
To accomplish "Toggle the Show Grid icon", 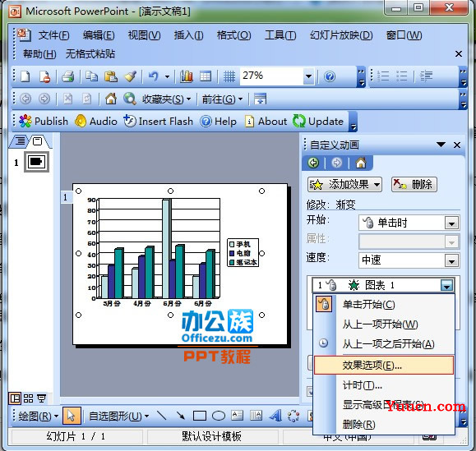I will (229, 76).
